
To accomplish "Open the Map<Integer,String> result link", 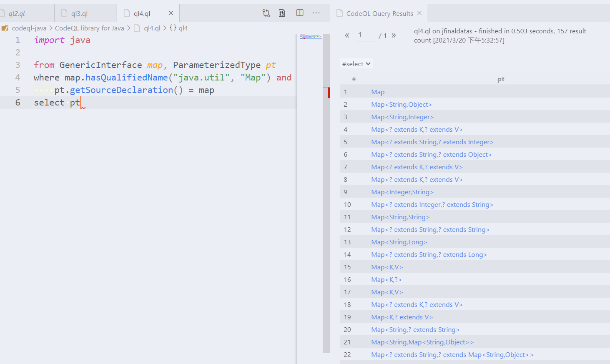I will (x=402, y=192).
